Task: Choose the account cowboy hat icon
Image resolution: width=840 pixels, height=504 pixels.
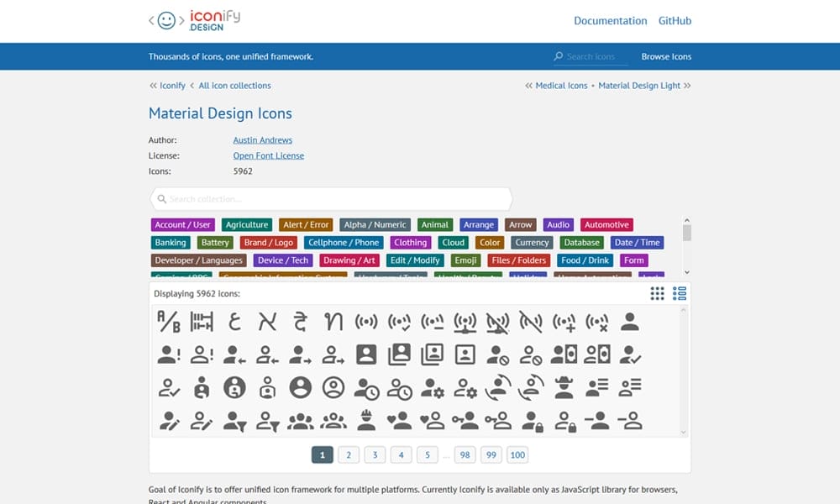Action: pyautogui.click(x=564, y=388)
